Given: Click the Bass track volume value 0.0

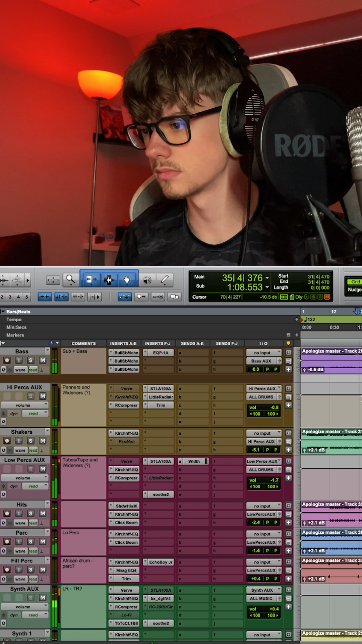Looking at the screenshot, I should 256,369.
